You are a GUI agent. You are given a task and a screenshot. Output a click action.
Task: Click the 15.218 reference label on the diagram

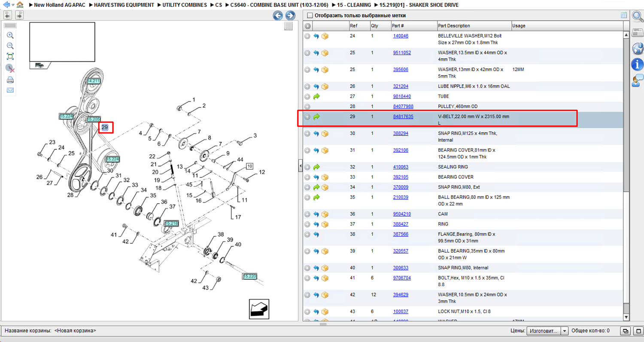coord(171,223)
